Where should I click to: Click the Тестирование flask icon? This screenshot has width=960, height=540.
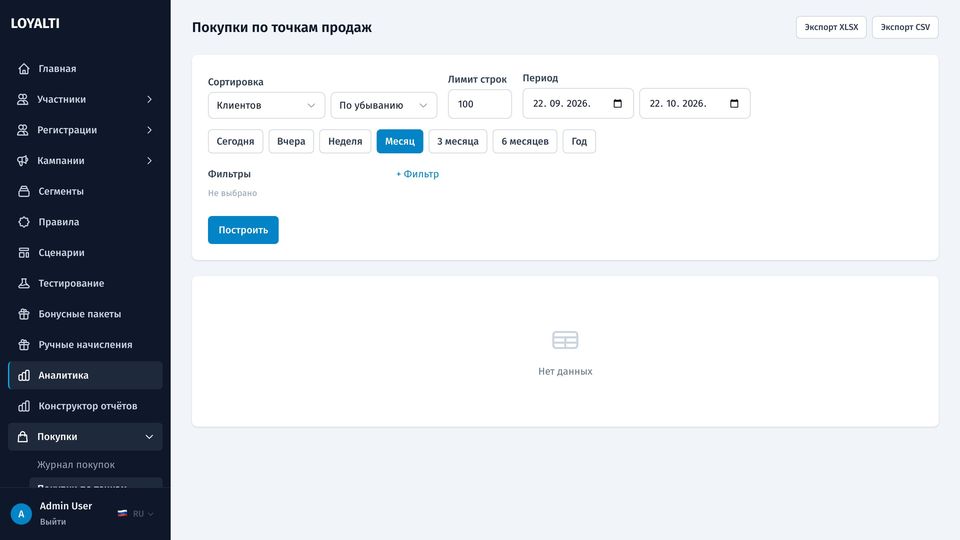24,283
